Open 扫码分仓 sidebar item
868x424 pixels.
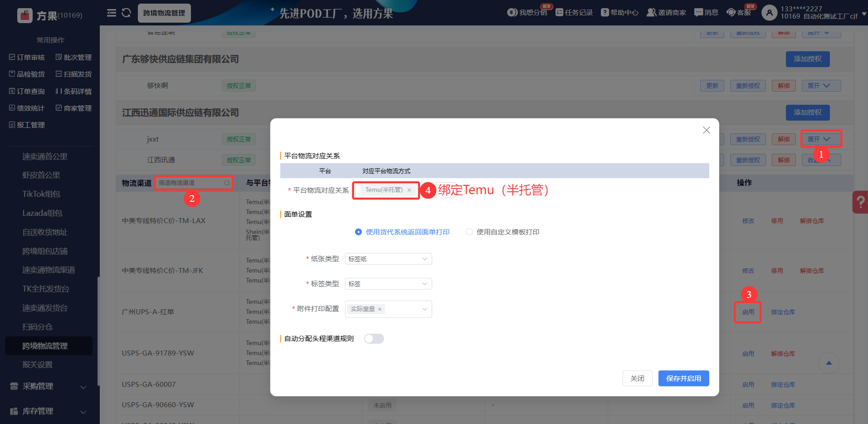[x=38, y=327]
